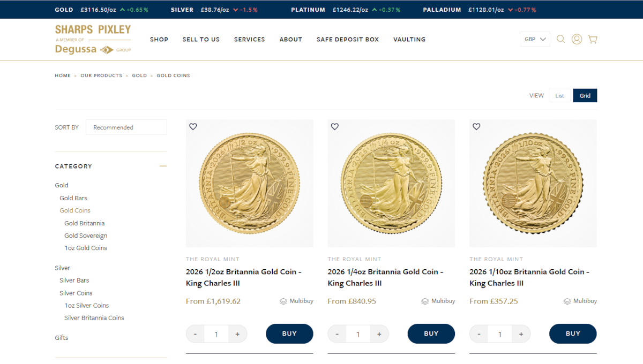Click the user account icon
Screen dimensions: 643x364
pos(577,39)
